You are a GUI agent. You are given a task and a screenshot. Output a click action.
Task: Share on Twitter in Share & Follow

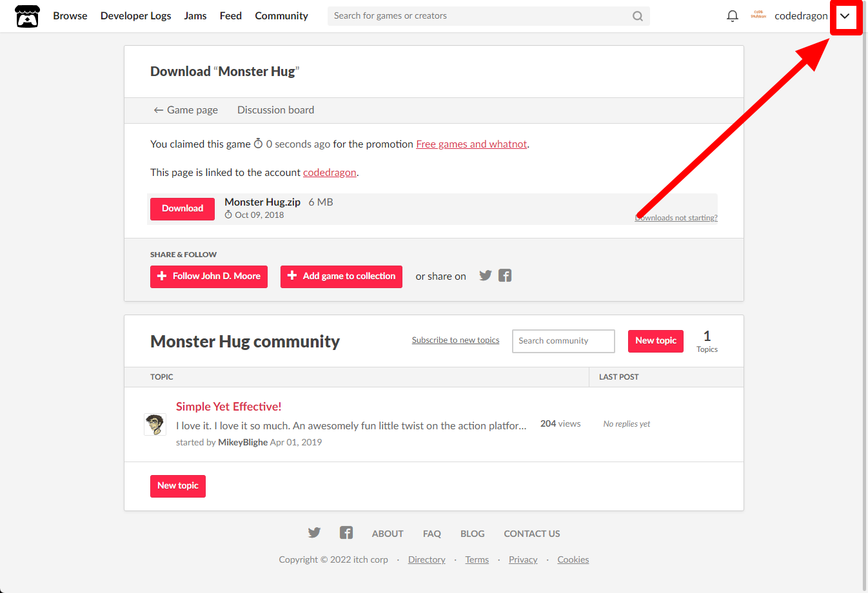[486, 276]
